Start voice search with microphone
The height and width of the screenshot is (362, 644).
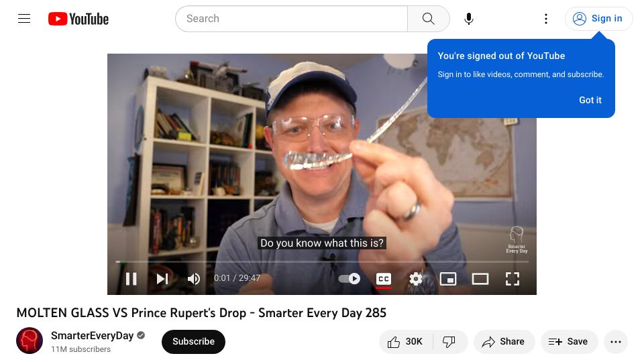click(x=469, y=19)
